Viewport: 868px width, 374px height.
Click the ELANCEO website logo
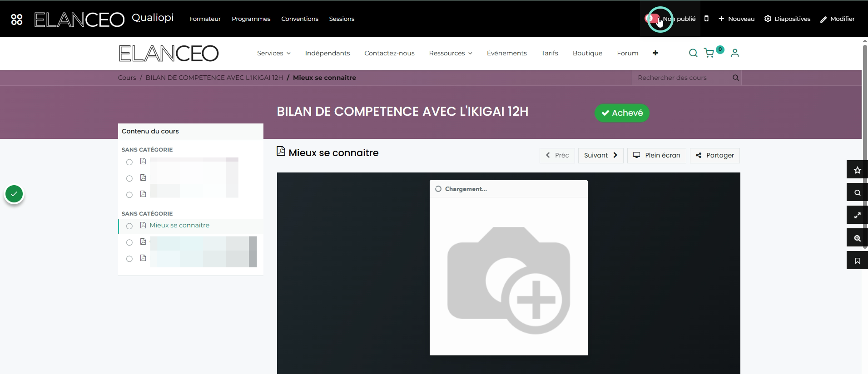169,54
